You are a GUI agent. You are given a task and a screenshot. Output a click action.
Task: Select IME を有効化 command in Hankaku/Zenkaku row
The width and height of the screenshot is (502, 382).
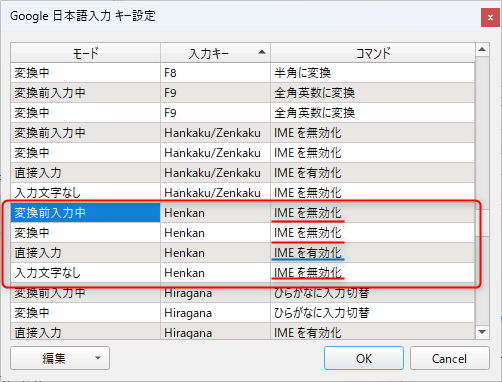[373, 173]
